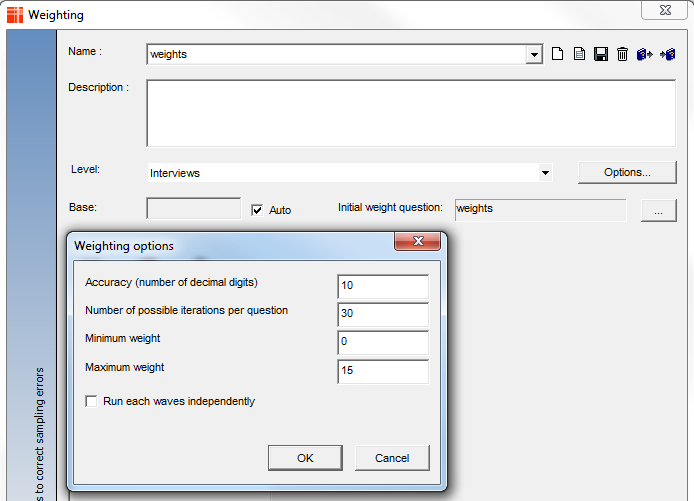Click the document with lines icon
Viewport: 694px width, 501px height.
point(579,54)
